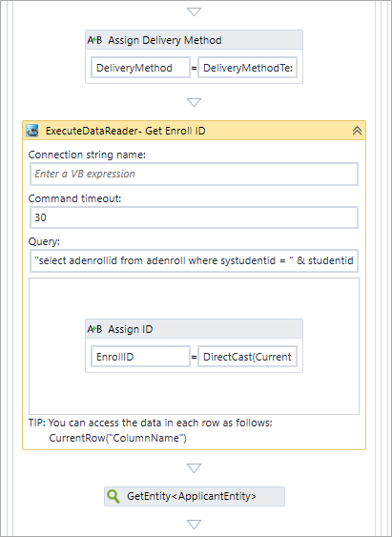The width and height of the screenshot is (392, 537).
Task: Click the TIP row-access instruction text
Action: (x=151, y=423)
